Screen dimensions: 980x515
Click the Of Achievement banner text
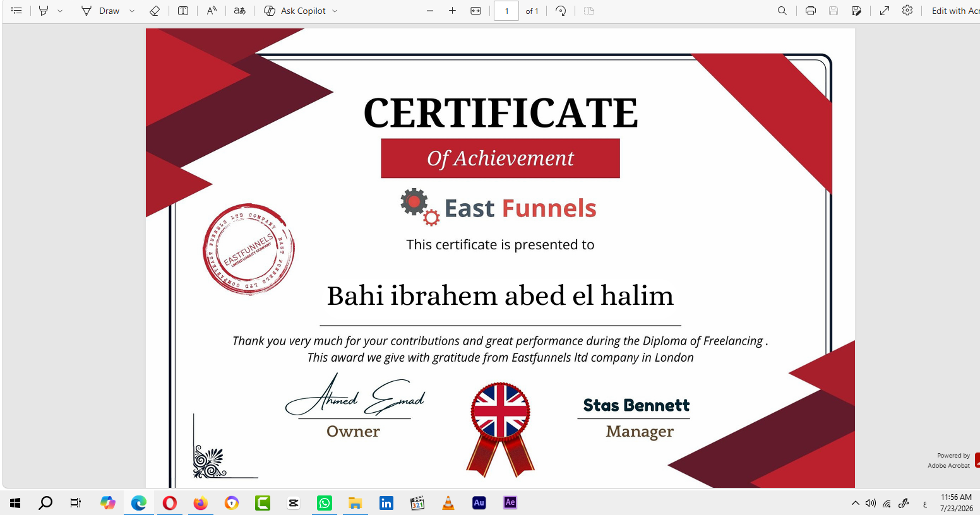pyautogui.click(x=500, y=158)
